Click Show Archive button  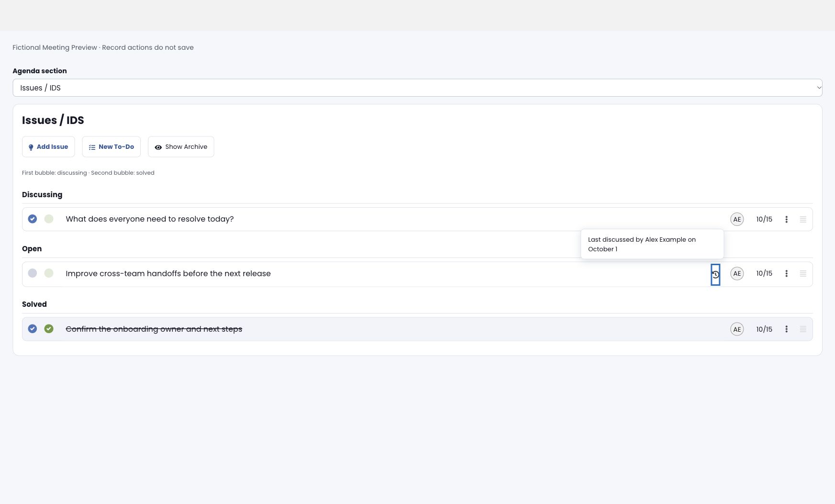(181, 147)
